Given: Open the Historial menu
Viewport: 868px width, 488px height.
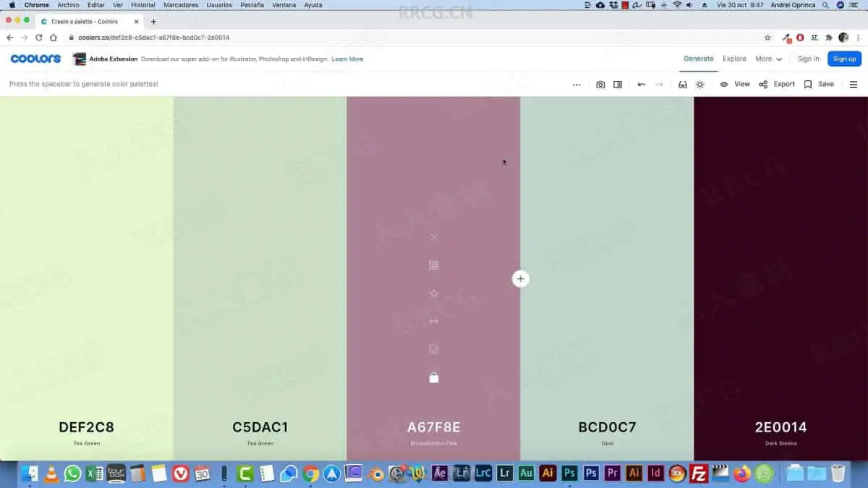Looking at the screenshot, I should 143,5.
